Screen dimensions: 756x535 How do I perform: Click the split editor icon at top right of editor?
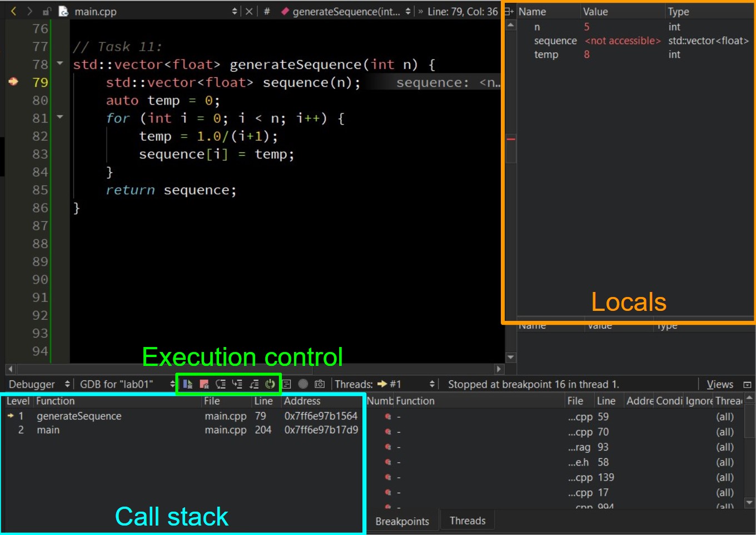point(509,11)
